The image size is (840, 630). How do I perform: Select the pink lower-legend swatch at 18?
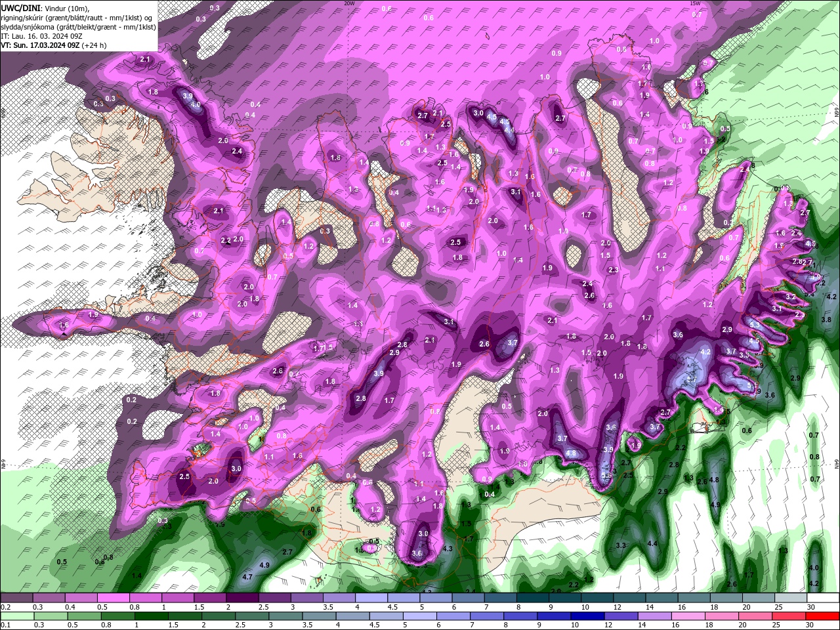click(722, 616)
